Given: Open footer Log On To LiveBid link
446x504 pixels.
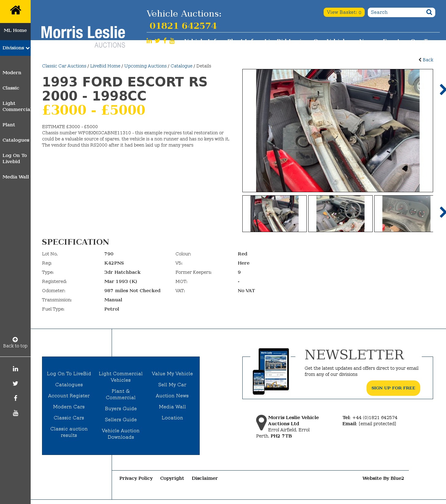Looking at the screenshot, I should coord(69,374).
